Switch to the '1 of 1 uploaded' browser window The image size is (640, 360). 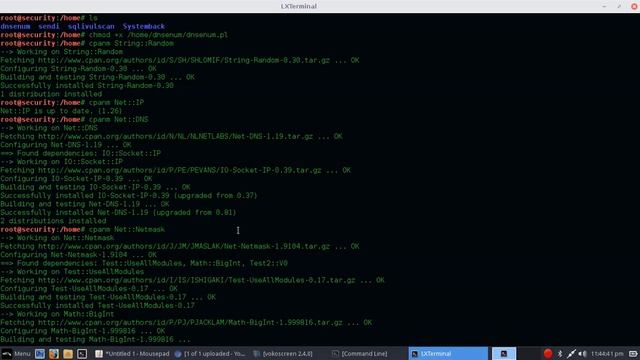[x=210, y=353]
